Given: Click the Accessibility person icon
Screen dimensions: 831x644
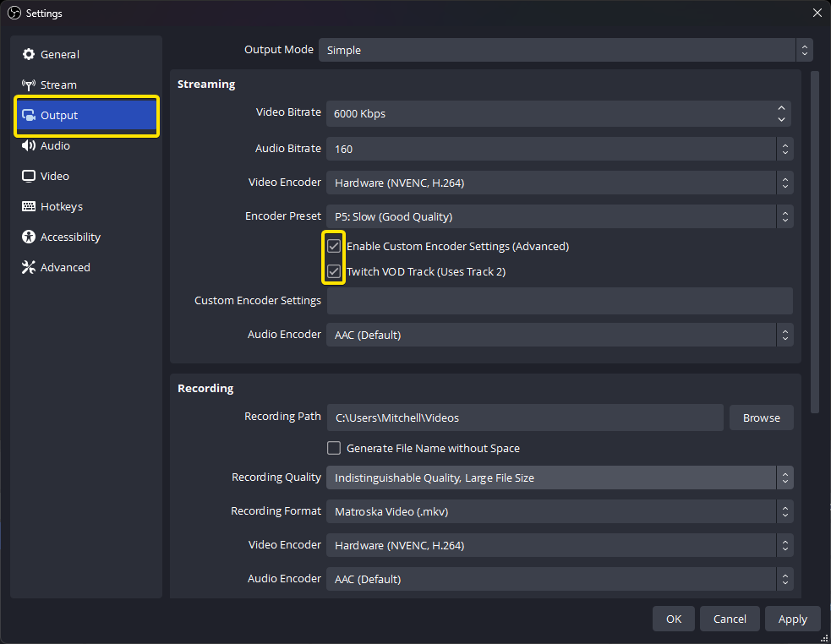Looking at the screenshot, I should (29, 237).
